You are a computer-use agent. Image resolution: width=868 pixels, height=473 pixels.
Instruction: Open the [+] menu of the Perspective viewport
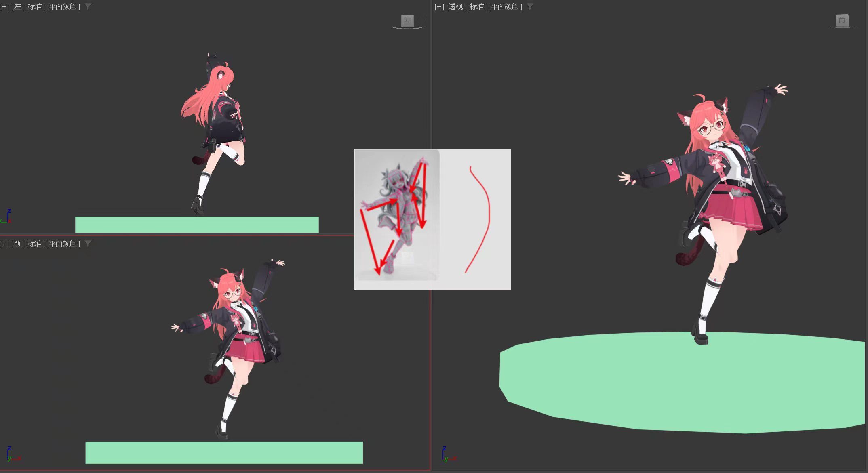click(439, 6)
